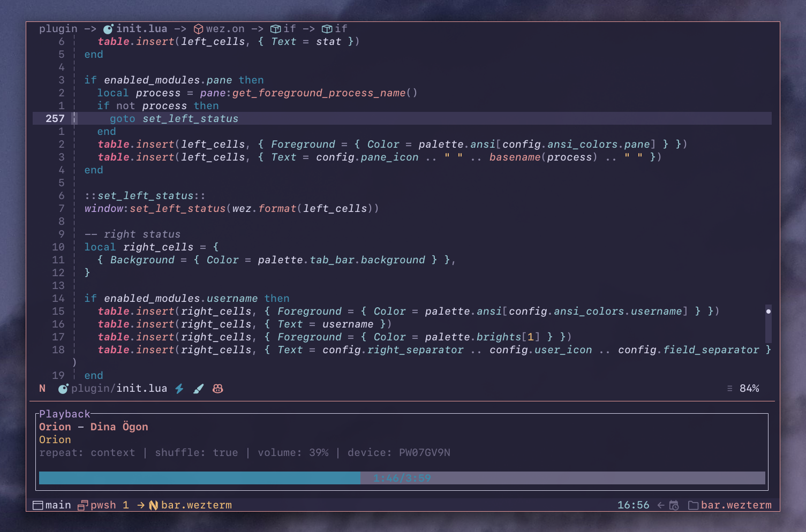This screenshot has height=532, width=806.
Task: Click 'repeat: context' playback setting
Action: click(87, 453)
